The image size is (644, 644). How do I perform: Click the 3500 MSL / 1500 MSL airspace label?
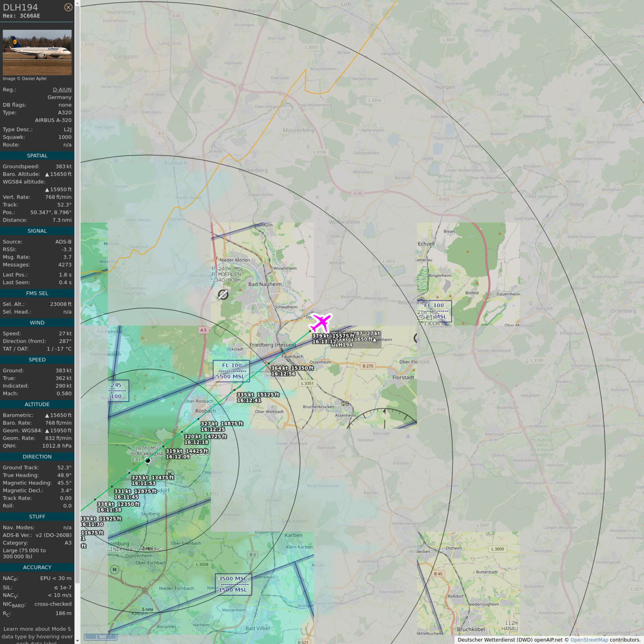(233, 584)
